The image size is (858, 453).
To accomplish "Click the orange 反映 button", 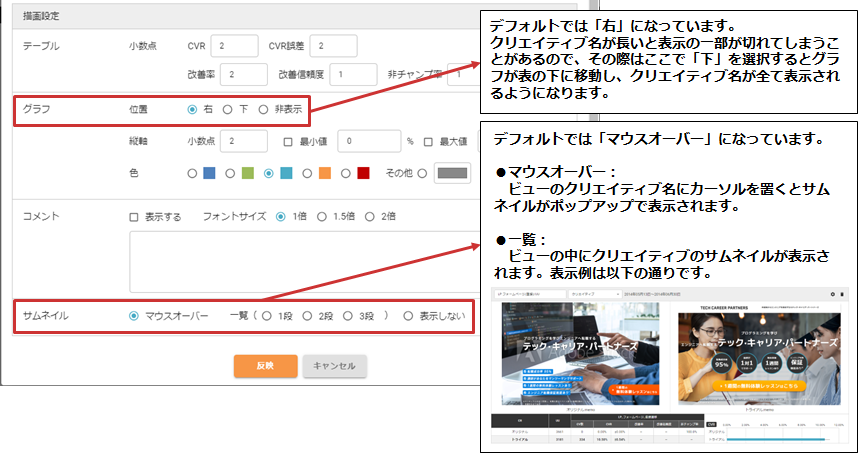I will pyautogui.click(x=265, y=366).
